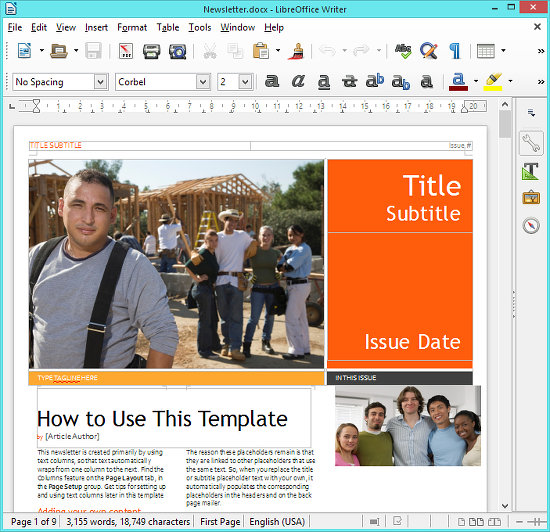Click the Open folder icon

coord(59,50)
